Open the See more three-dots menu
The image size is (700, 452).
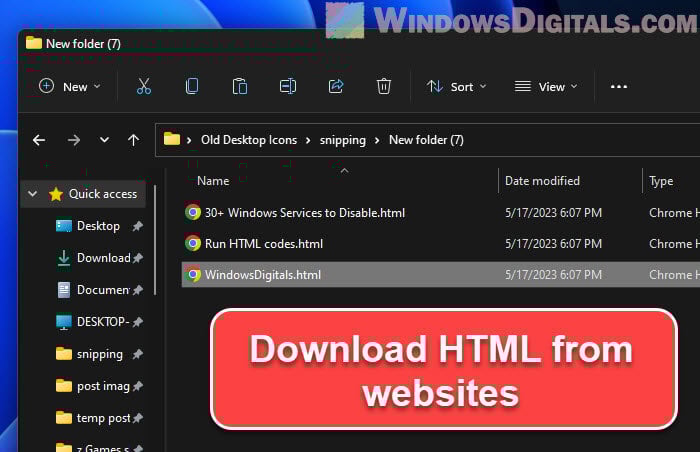tap(619, 87)
